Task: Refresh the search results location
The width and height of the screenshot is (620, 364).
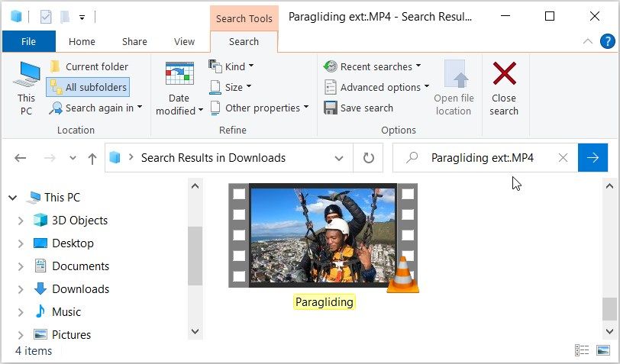Action: coord(369,158)
